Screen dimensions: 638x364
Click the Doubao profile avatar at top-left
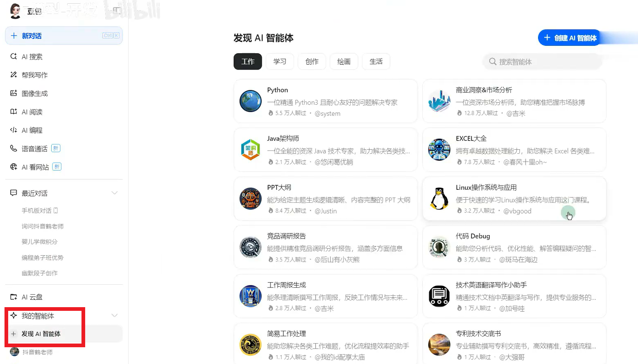16,11
